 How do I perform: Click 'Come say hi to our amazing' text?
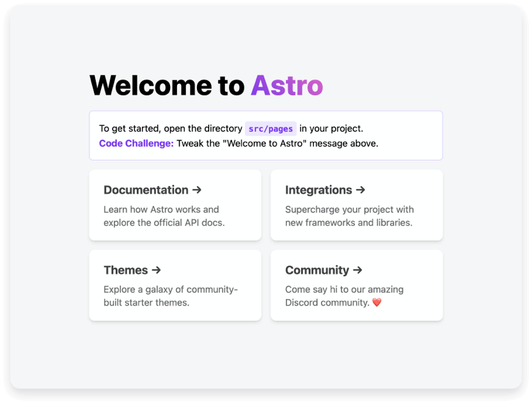(345, 290)
